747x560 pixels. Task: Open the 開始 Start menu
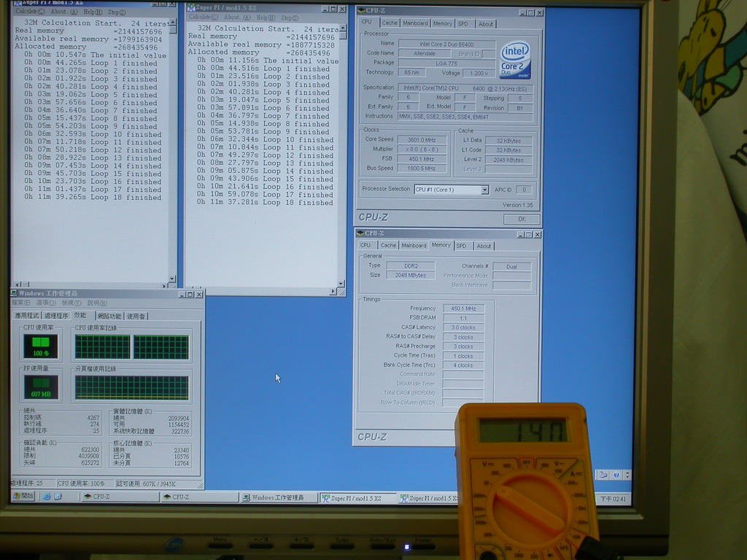(24, 496)
